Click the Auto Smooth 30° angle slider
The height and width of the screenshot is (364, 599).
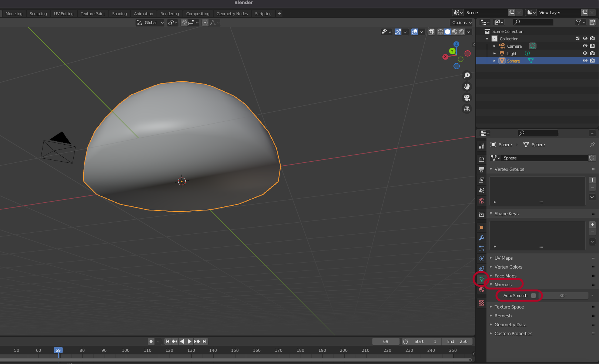(x=563, y=296)
